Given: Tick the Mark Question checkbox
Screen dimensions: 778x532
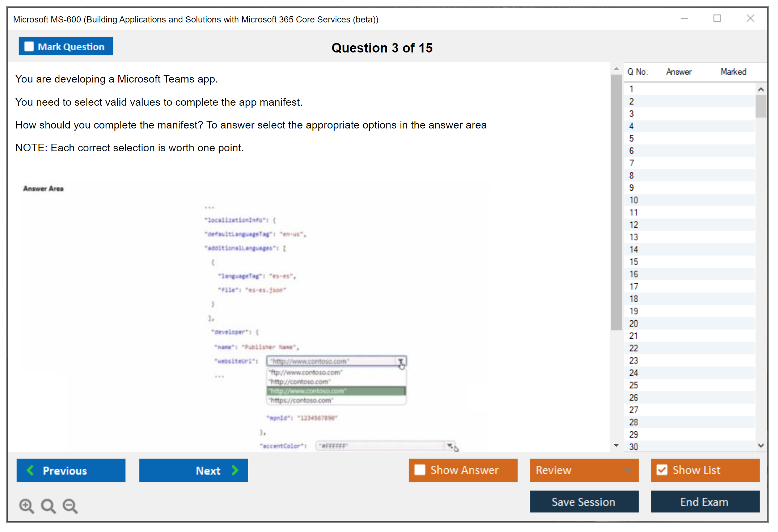Looking at the screenshot, I should tap(29, 46).
